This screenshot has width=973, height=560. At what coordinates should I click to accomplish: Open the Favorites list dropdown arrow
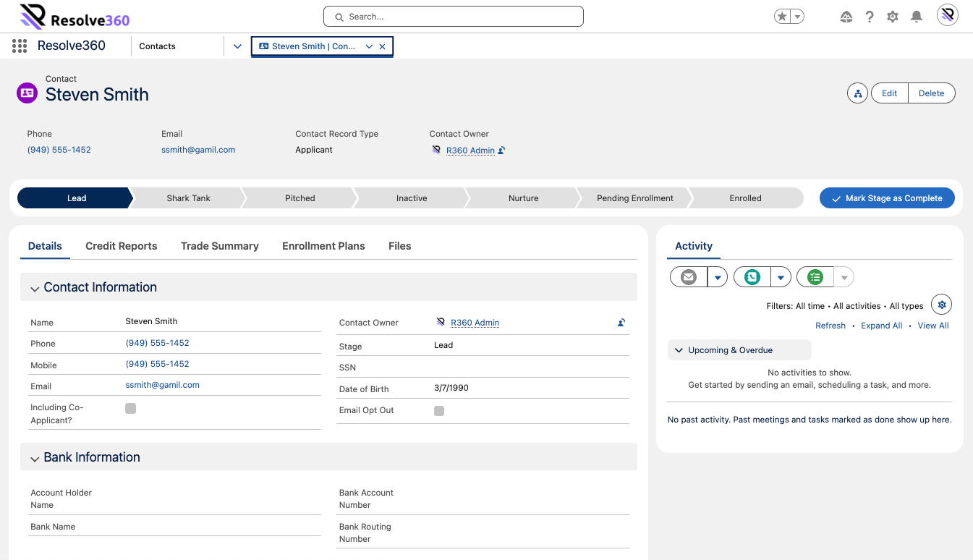point(797,17)
